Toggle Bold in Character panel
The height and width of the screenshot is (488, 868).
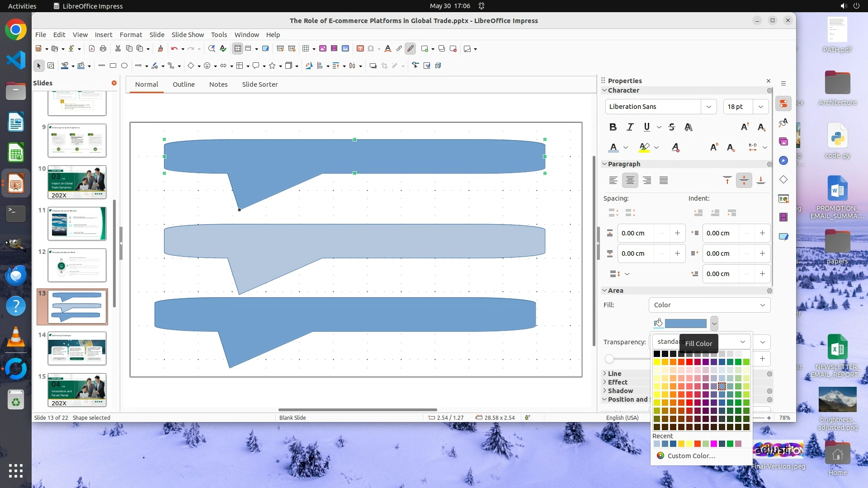pyautogui.click(x=613, y=127)
